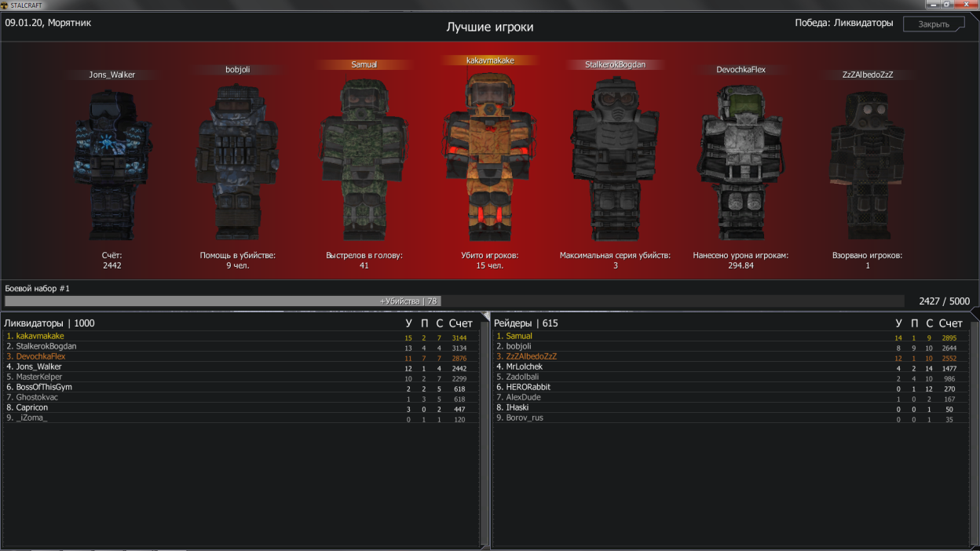Viewport: 980px width, 551px height.
Task: Click Победа: Ликвидаторы result text
Action: coord(844,23)
